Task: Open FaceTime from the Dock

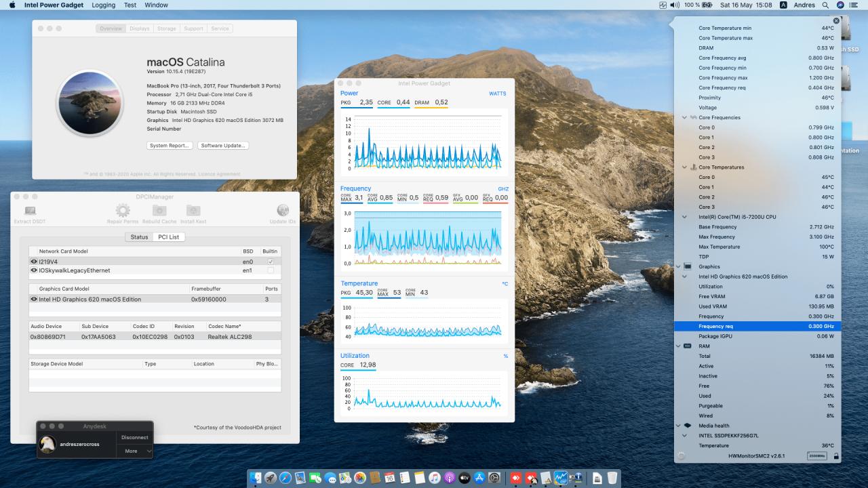Action: [x=315, y=478]
